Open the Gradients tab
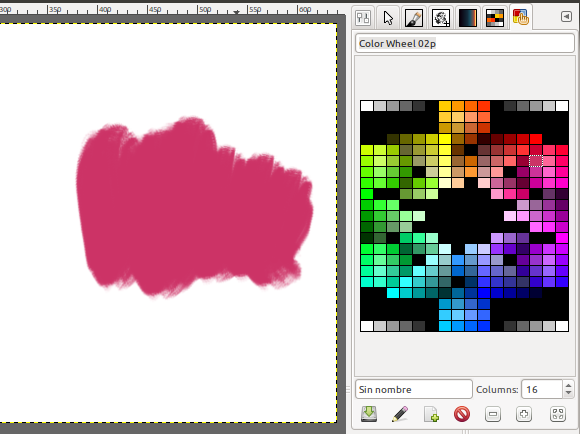This screenshot has width=580, height=434. coord(468,17)
